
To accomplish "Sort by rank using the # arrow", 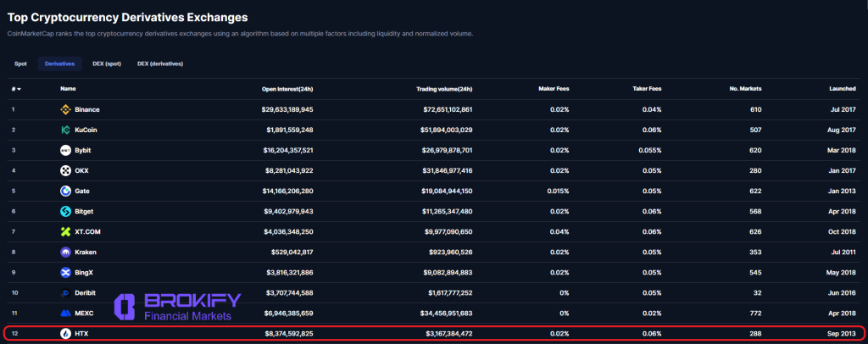I will tap(16, 89).
